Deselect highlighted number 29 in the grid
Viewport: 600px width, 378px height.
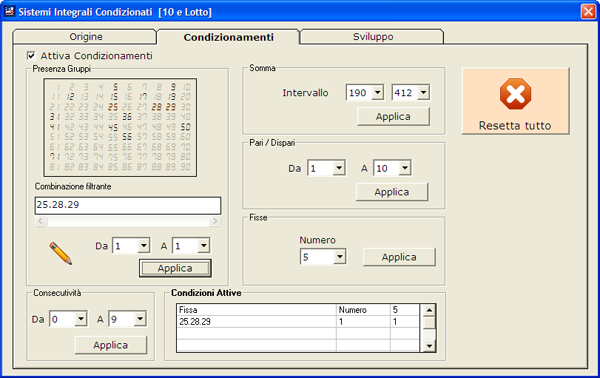pos(171,107)
